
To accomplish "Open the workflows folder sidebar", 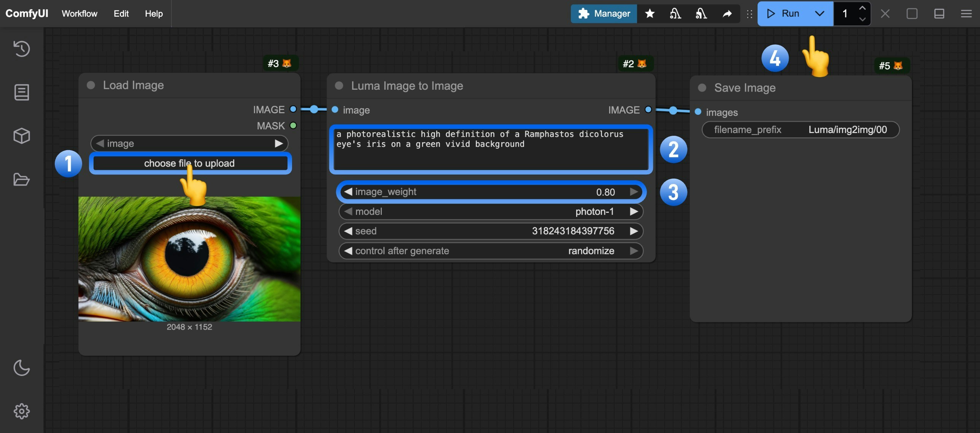I will coord(21,179).
